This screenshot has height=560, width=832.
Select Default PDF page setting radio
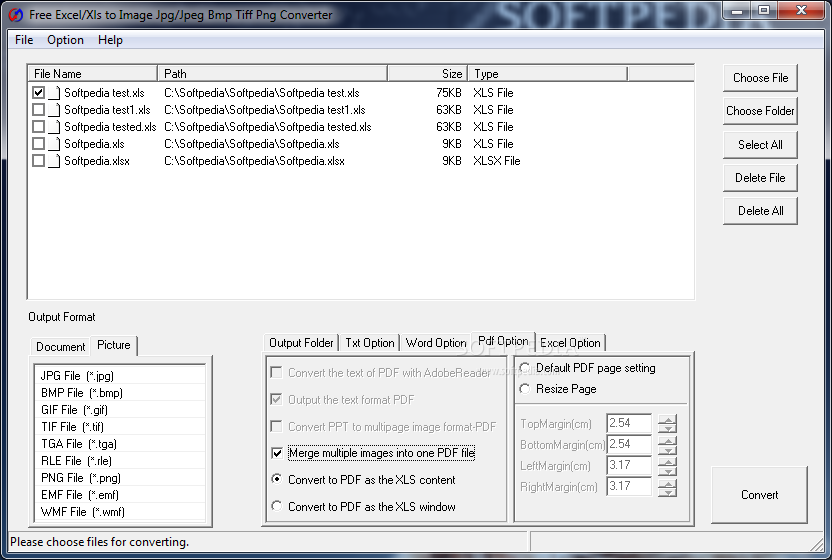coord(525,368)
